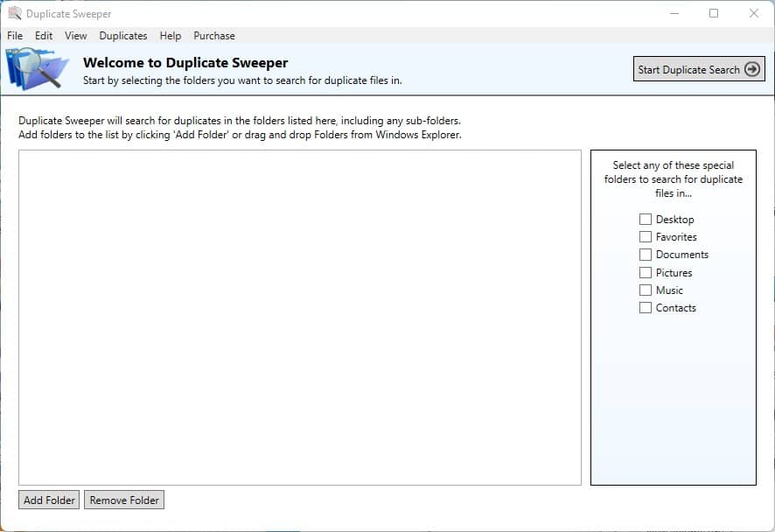Open the Edit menu
The image size is (775, 532).
pyautogui.click(x=44, y=36)
